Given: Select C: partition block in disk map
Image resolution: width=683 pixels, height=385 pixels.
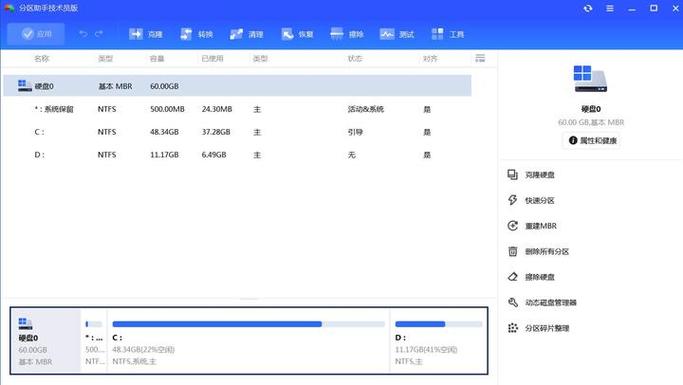Looking at the screenshot, I should (x=248, y=341).
